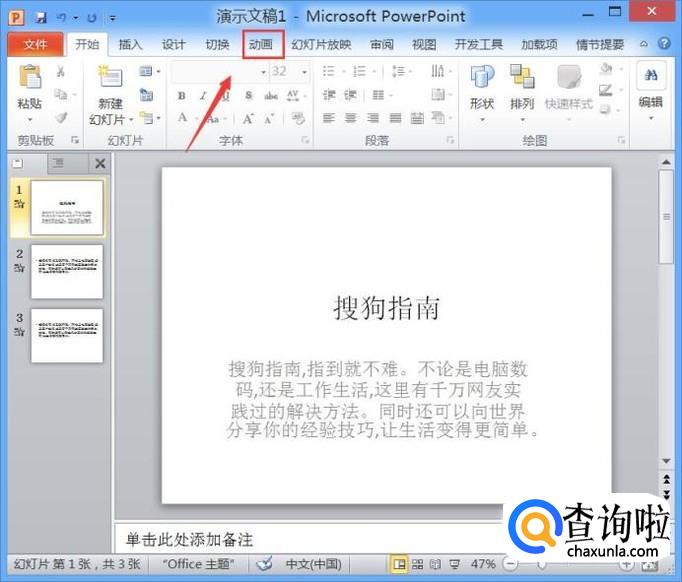Save the presentation from Quick Access toolbar

click(x=41, y=17)
